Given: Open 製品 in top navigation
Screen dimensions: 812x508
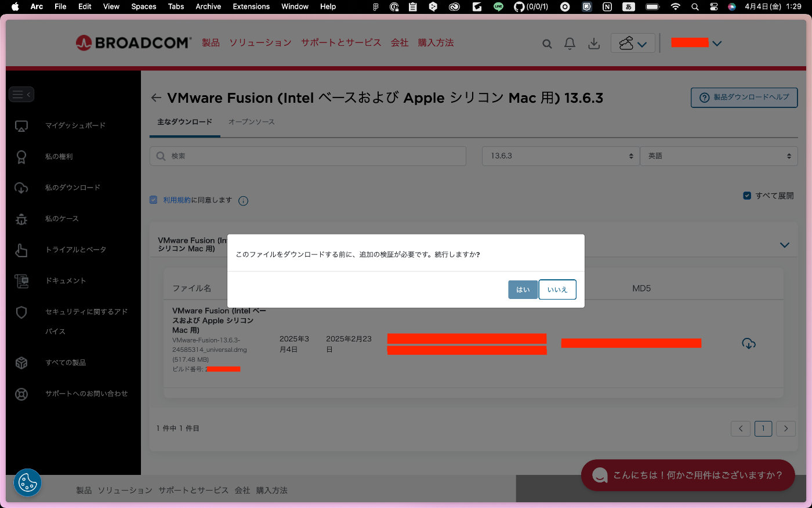Looking at the screenshot, I should pos(211,43).
